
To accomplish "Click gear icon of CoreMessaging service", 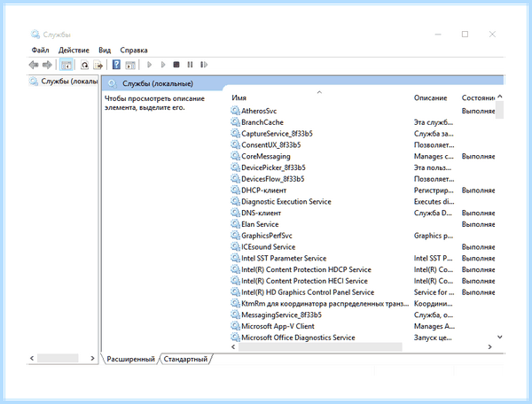I will 235,156.
